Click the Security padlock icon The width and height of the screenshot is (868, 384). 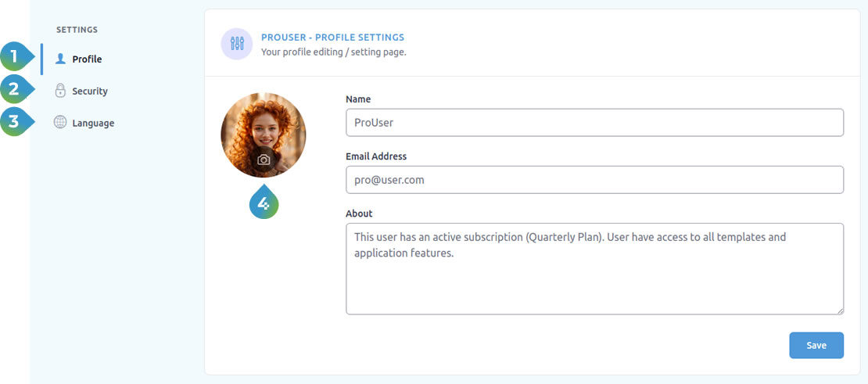coord(60,91)
